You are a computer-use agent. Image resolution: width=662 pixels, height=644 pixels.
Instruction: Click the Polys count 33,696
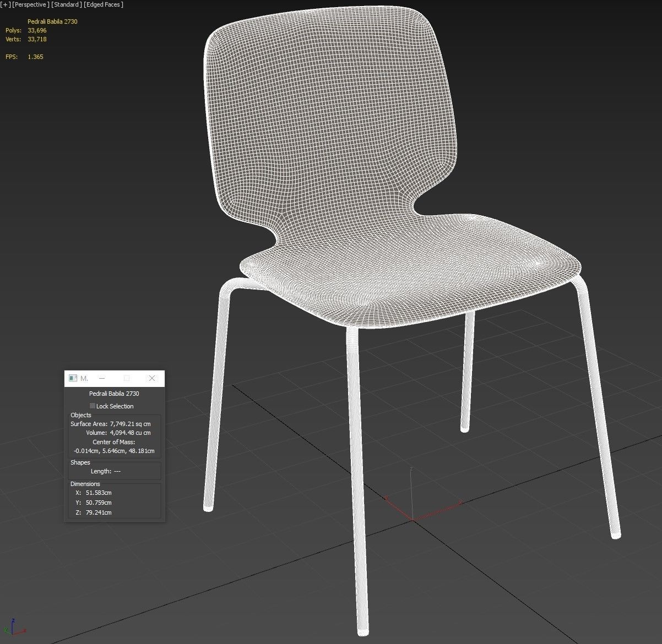pyautogui.click(x=37, y=30)
